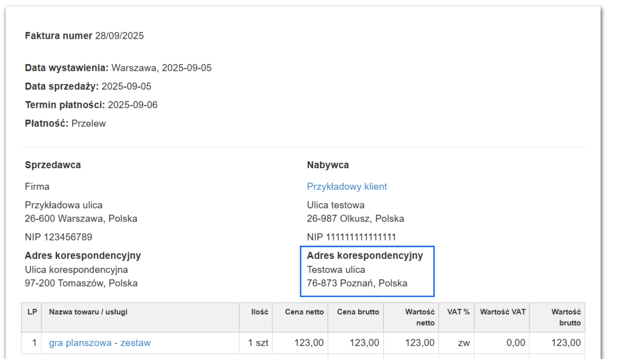Click the Cena netto column header
The width and height of the screenshot is (644, 362).
tap(304, 312)
